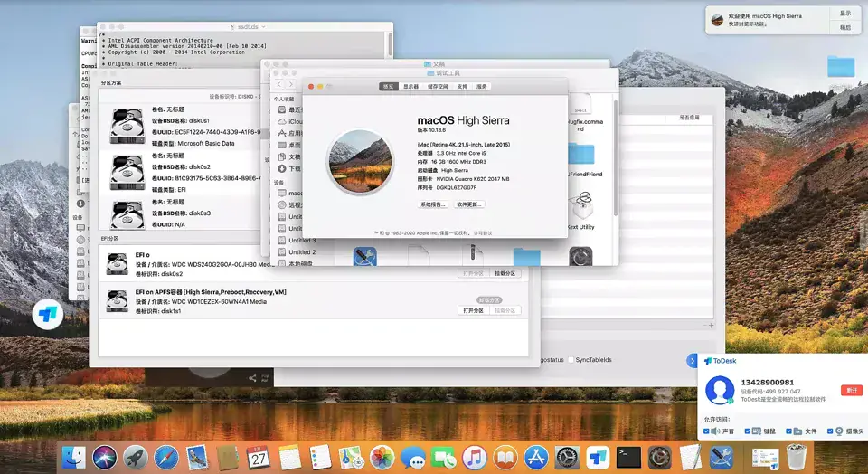Select iCloud in Finder sidebar
The image size is (868, 474).
tap(295, 121)
